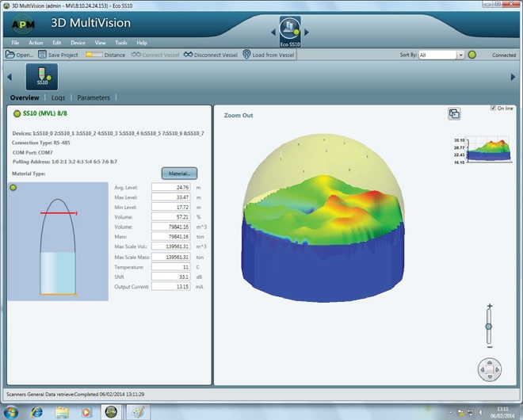Viewport: 523px width, 420px height.
Task: Open the Paint taskbar icon
Action: click(138, 412)
